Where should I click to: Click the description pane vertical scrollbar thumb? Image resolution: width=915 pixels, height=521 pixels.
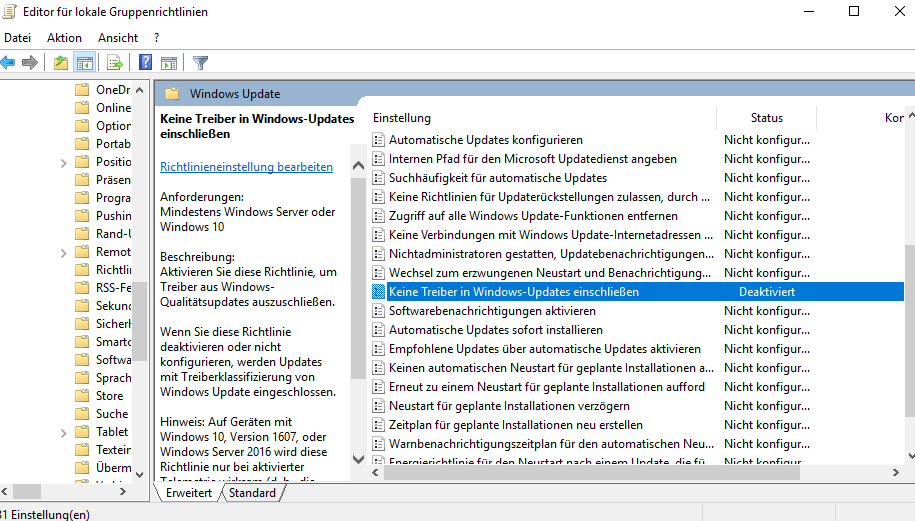point(358,277)
